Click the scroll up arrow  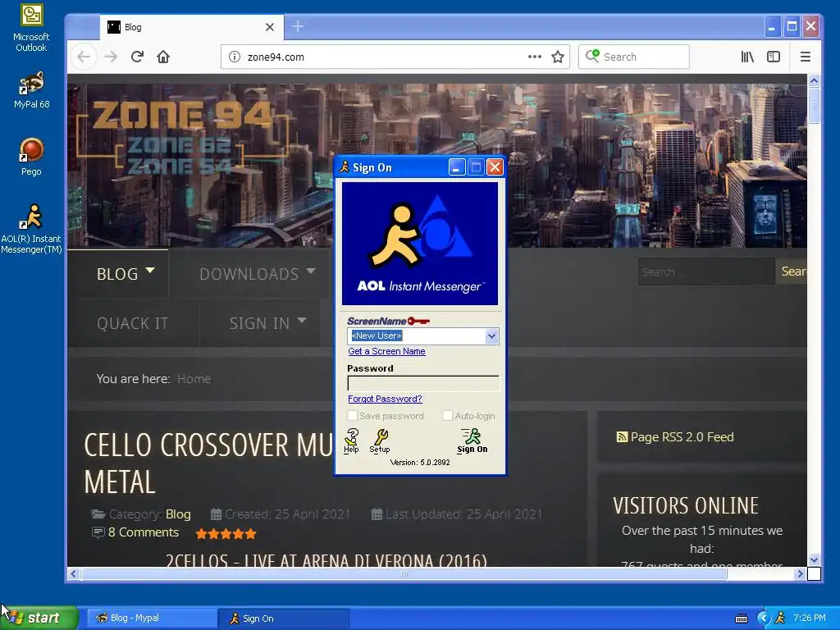click(x=814, y=81)
